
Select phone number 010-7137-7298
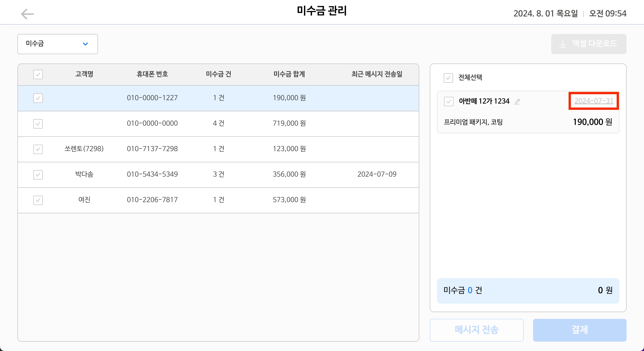click(152, 149)
